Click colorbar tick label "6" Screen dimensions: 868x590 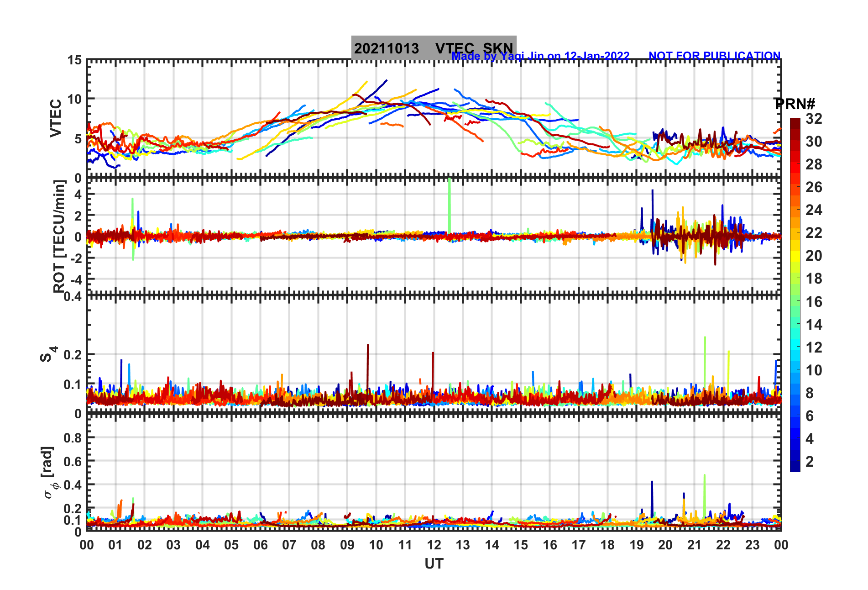pyautogui.click(x=810, y=416)
